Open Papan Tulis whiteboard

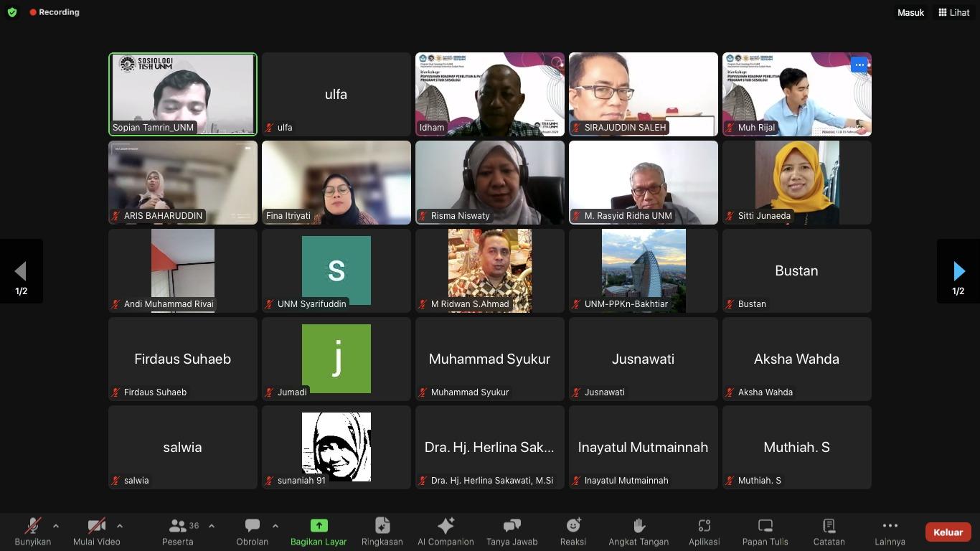point(765,532)
